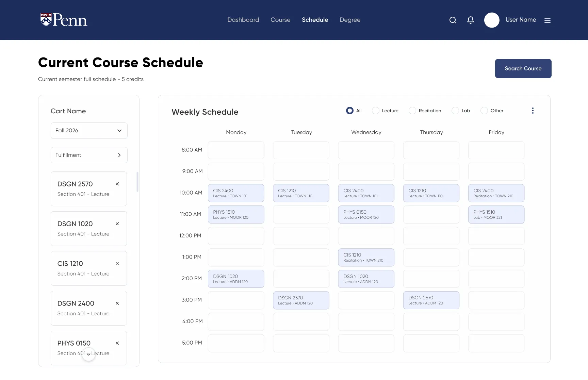Select Wednesday PHYS 0150 lecture block
The width and height of the screenshot is (588, 380).
366,214
